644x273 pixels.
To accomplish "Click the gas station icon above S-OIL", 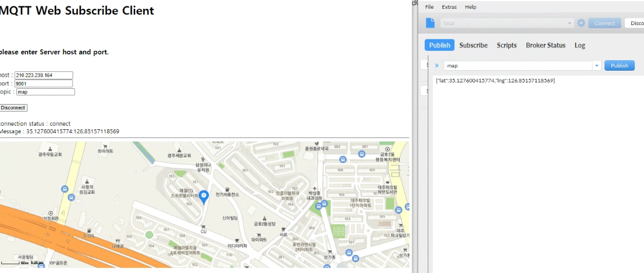I will coord(89,231).
